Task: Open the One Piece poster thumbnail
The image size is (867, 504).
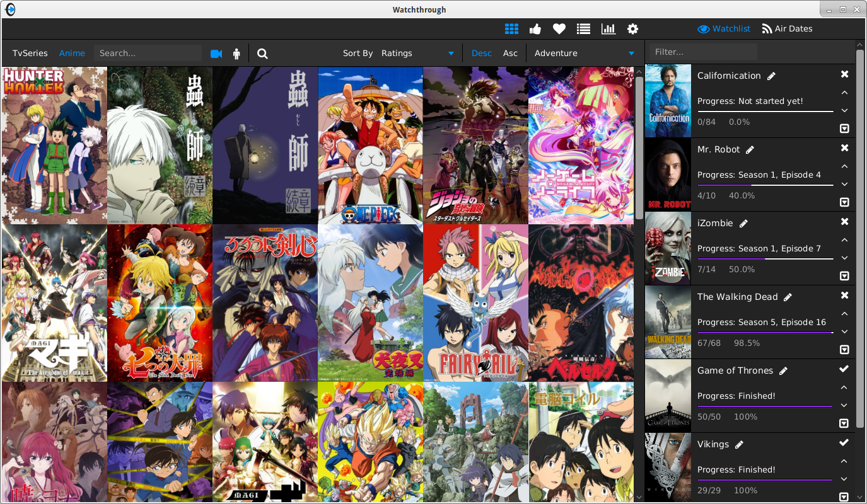Action: point(370,146)
